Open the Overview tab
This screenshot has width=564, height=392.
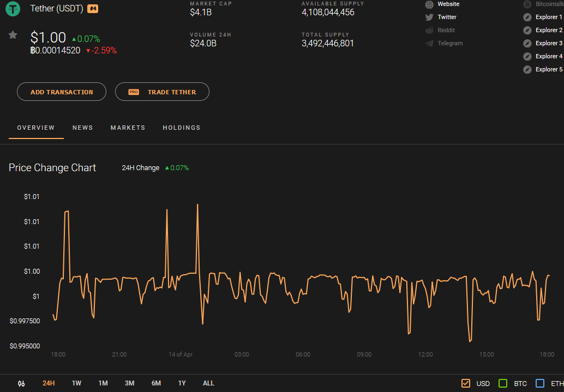tap(36, 128)
